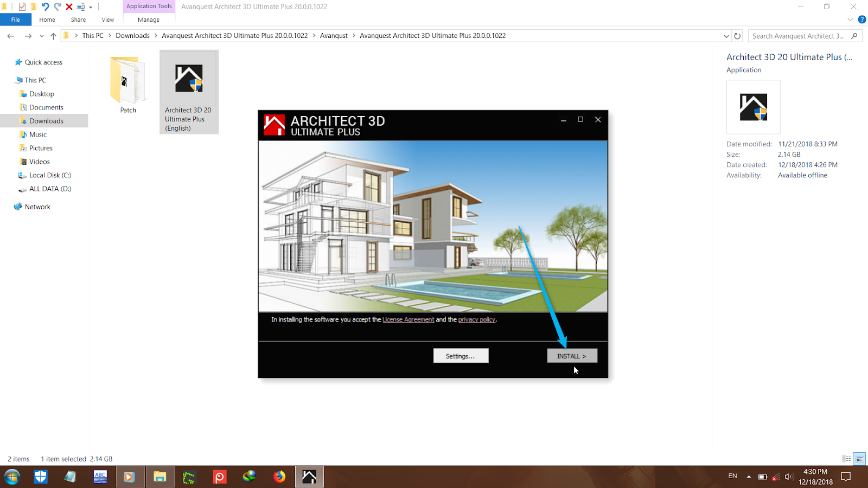
Task: Open the License Agreement link
Action: click(x=408, y=319)
